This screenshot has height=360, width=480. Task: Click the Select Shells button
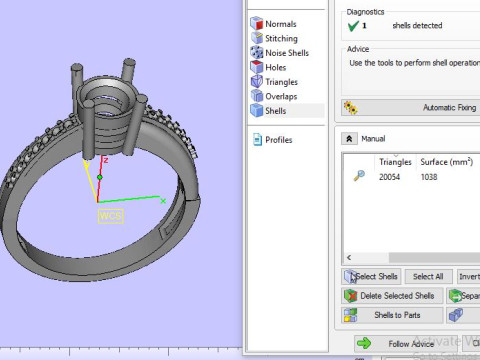tap(371, 277)
